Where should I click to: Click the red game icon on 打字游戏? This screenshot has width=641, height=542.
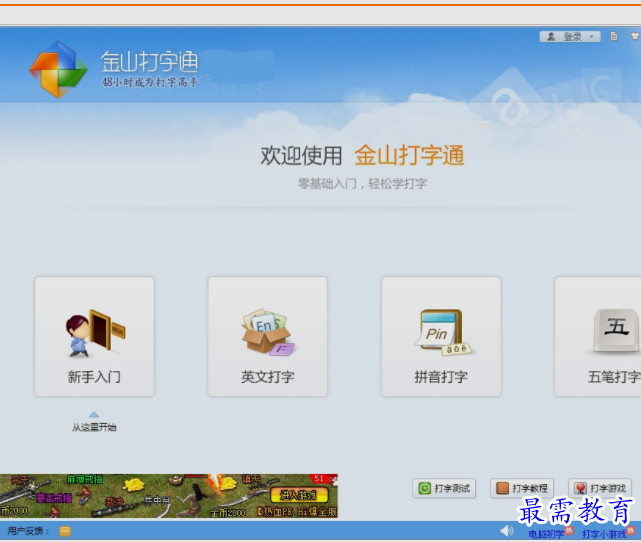coord(580,488)
